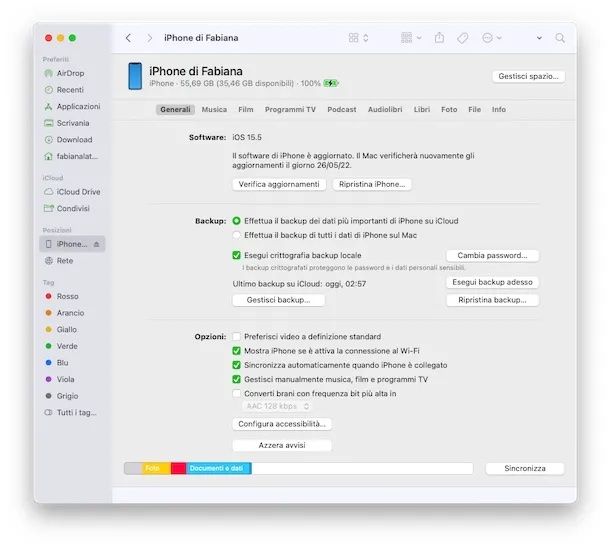Enable Converti brani con frequenza bit checkbox
The height and width of the screenshot is (547, 610).
pyautogui.click(x=236, y=394)
